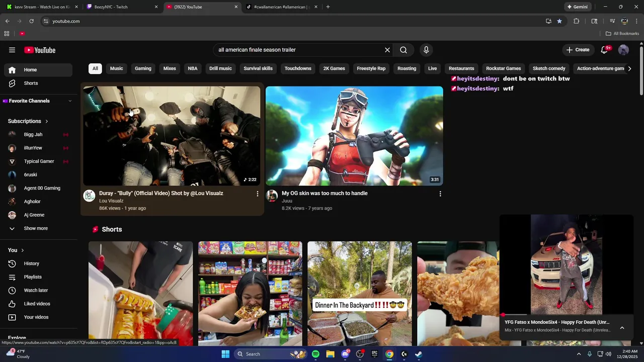The image size is (644, 362).
Task: Open Your videos
Action: coord(38,317)
